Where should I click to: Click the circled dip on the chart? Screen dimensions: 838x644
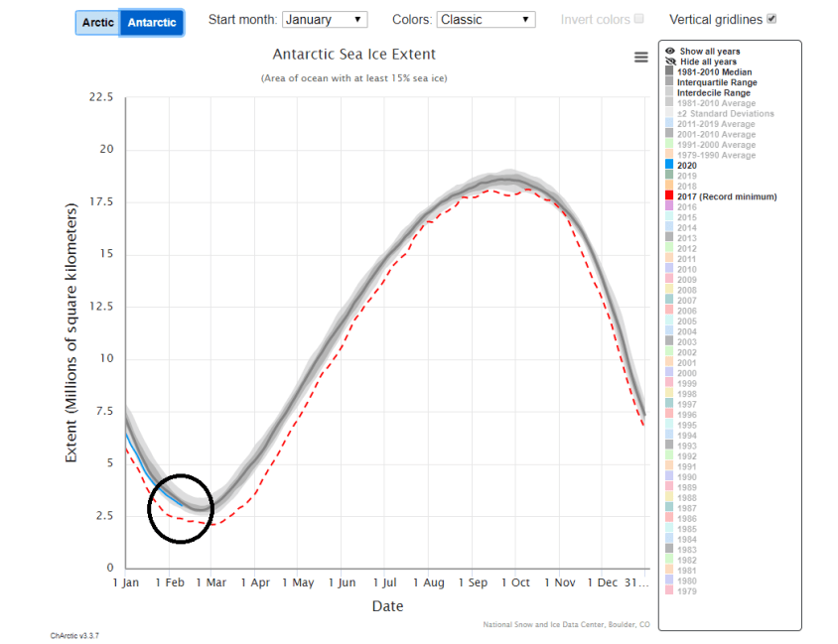pos(181,508)
